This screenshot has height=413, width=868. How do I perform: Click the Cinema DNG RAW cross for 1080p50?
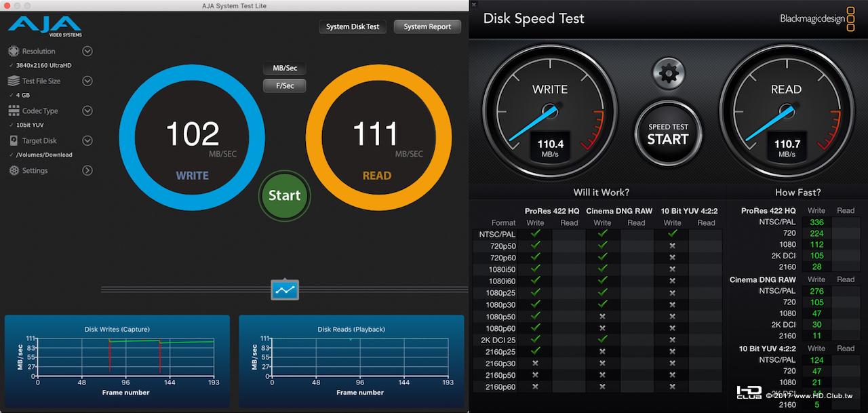click(602, 316)
